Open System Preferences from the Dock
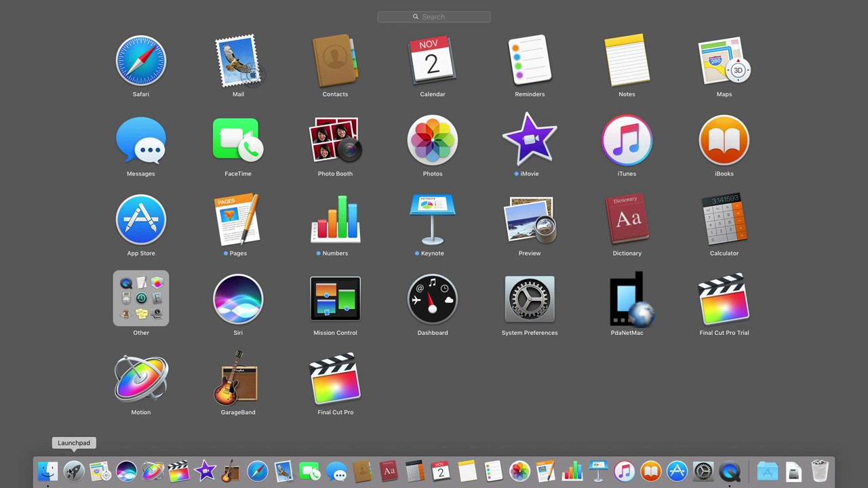This screenshot has width=868, height=488. [x=703, y=470]
